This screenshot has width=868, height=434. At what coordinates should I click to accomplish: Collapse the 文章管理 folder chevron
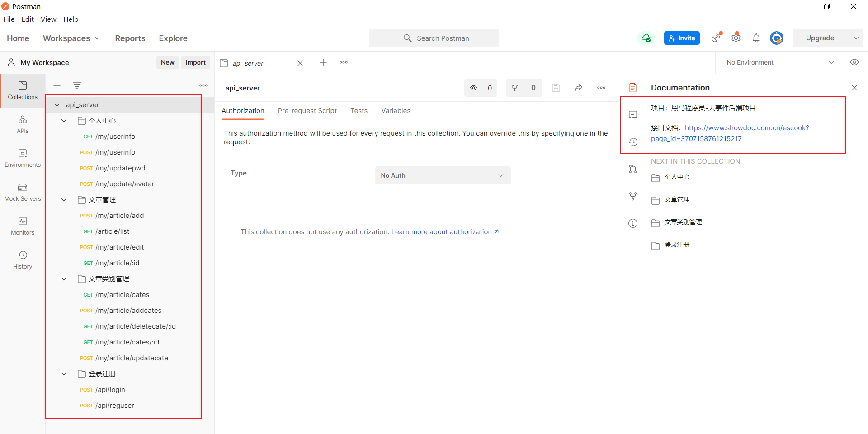pyautogui.click(x=64, y=200)
